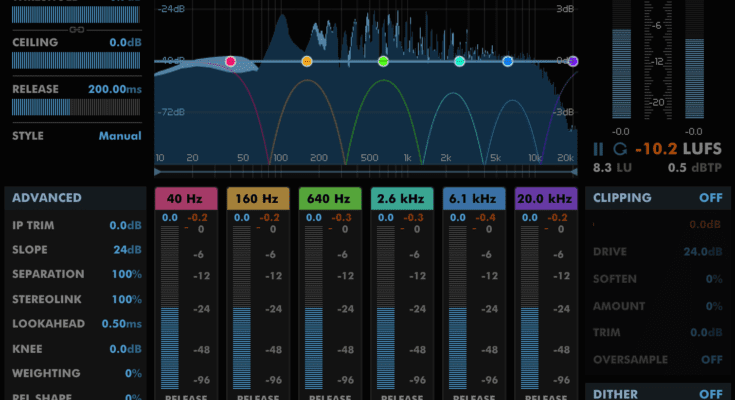
Task: Click the pink 40 Hz band node
Action: [x=231, y=62]
